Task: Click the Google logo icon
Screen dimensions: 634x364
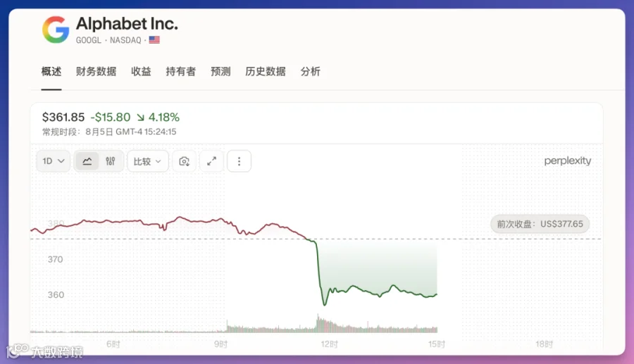Action: [x=56, y=30]
